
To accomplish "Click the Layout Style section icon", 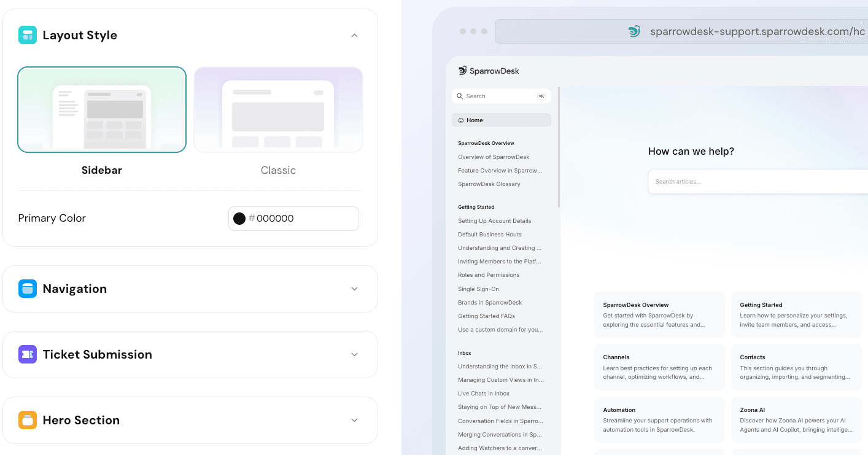I will coord(28,35).
